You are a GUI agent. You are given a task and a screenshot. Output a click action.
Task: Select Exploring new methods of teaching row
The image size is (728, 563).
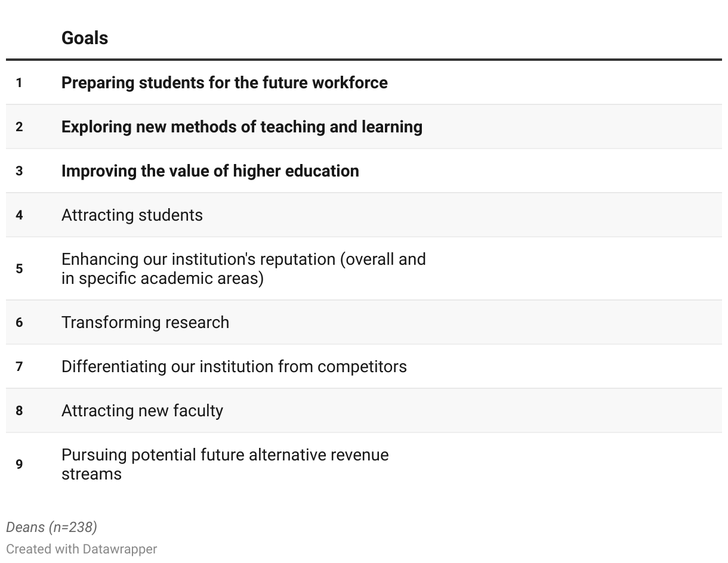(364, 126)
